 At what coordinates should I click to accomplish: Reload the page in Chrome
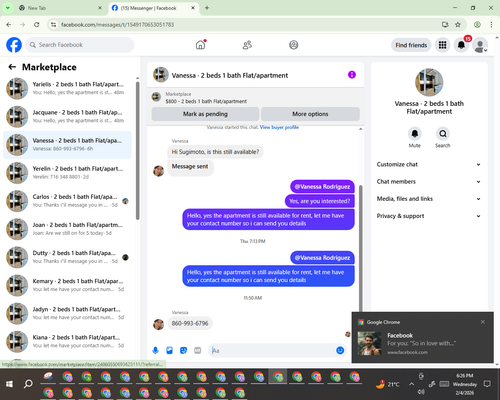pos(37,25)
